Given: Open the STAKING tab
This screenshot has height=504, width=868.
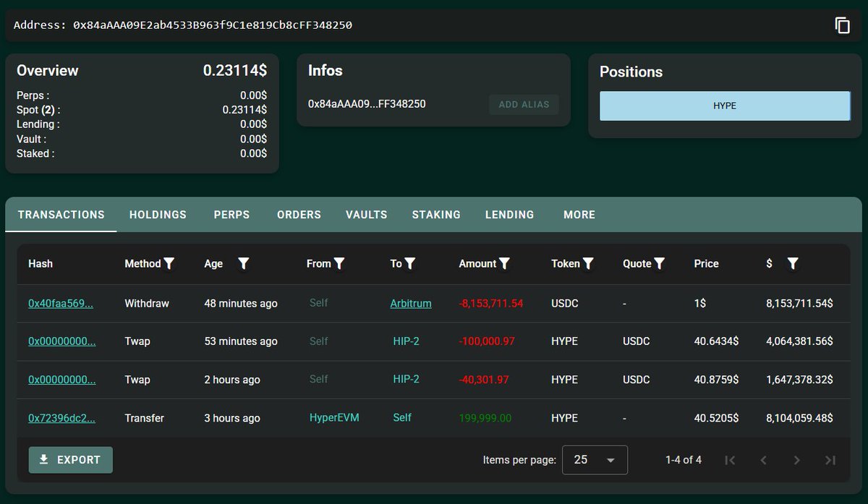Looking at the screenshot, I should 436,215.
